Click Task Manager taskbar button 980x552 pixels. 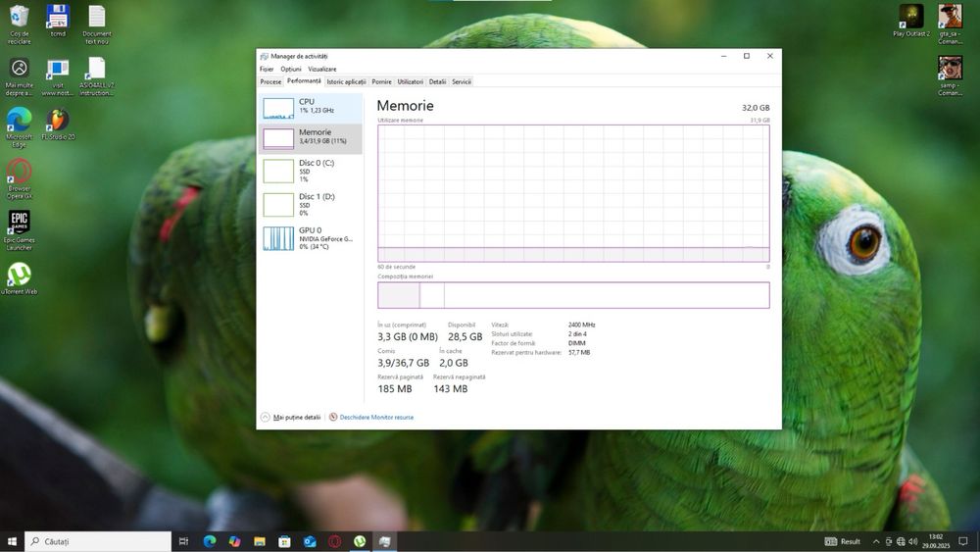click(x=384, y=541)
